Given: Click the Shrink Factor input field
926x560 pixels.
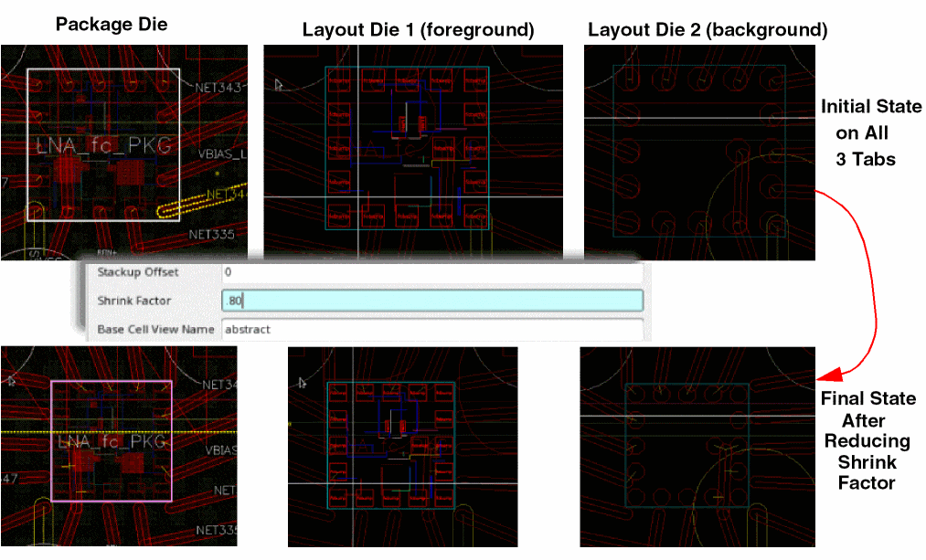Looking at the screenshot, I should click(432, 301).
